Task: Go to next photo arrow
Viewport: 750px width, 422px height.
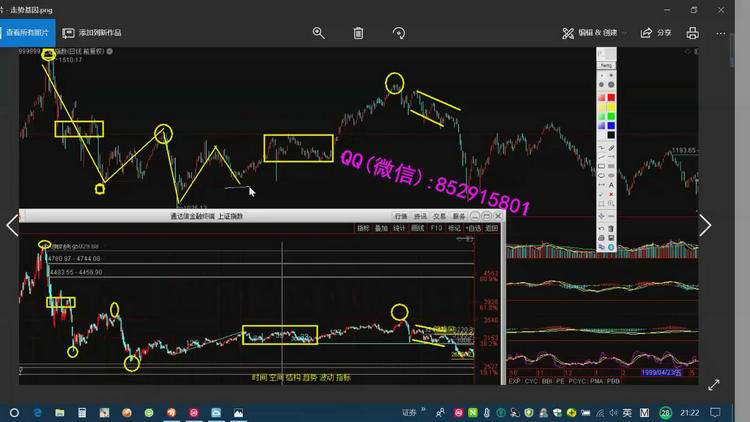Action: 705,225
